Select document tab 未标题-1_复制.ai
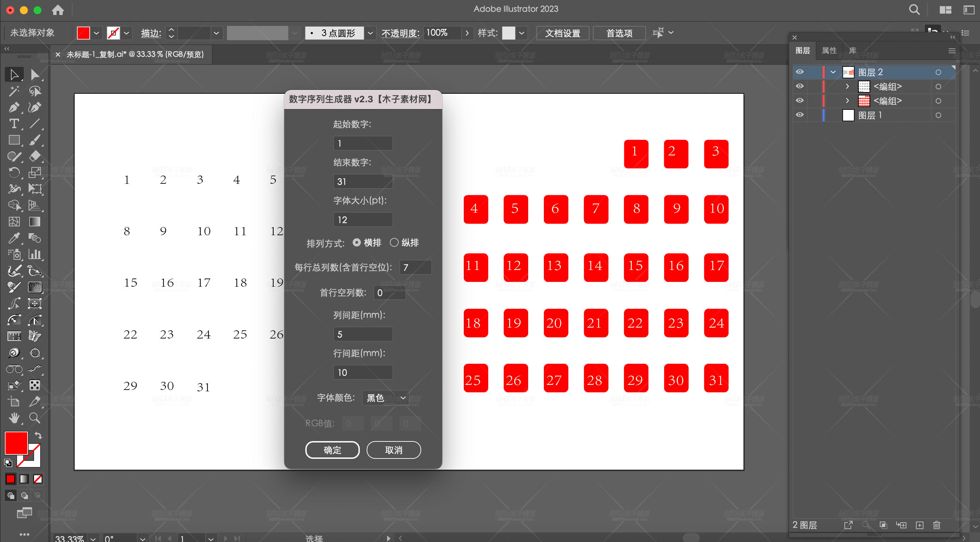The height and width of the screenshot is (542, 980). click(135, 55)
